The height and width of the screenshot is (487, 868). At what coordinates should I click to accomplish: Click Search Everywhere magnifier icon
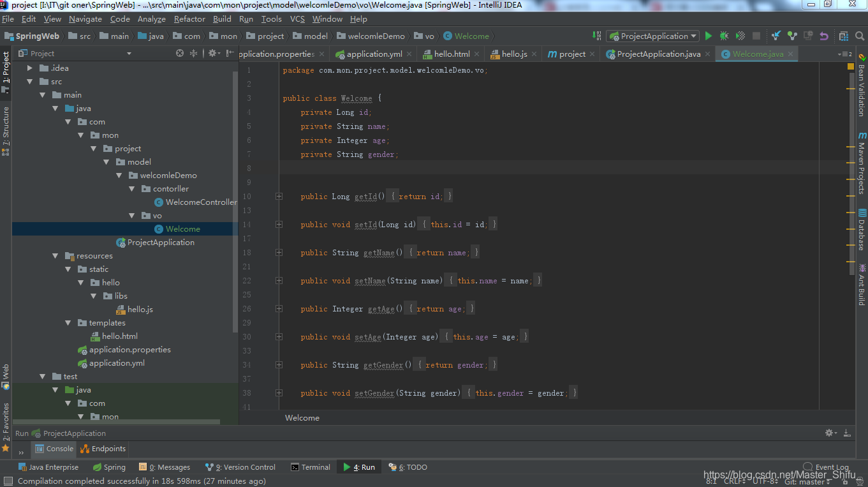tap(859, 36)
